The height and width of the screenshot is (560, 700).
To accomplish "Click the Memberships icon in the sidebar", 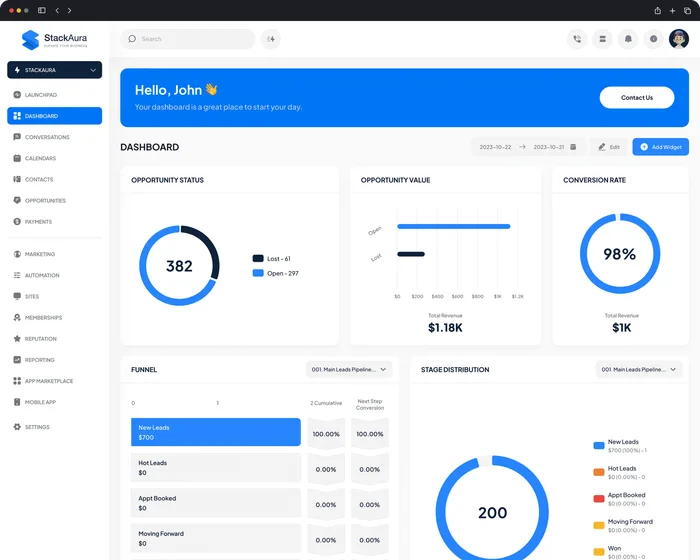I will click(17, 318).
